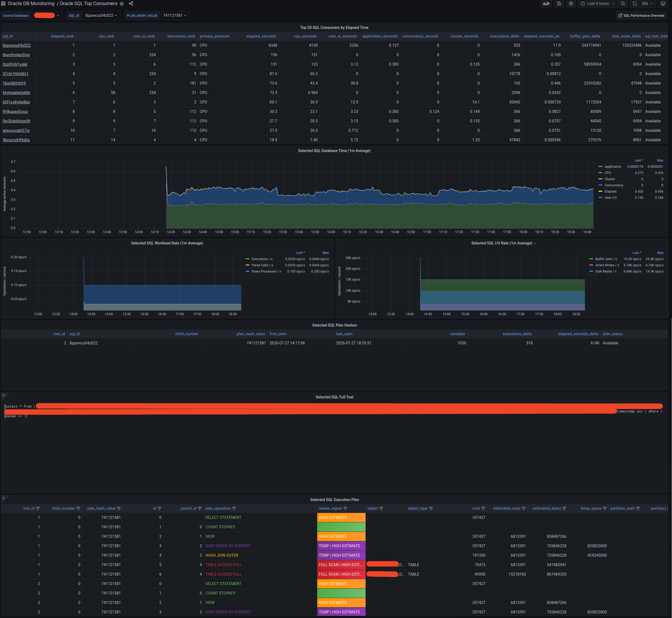
Task: Refresh the dashboard now
Action: pos(634,4)
